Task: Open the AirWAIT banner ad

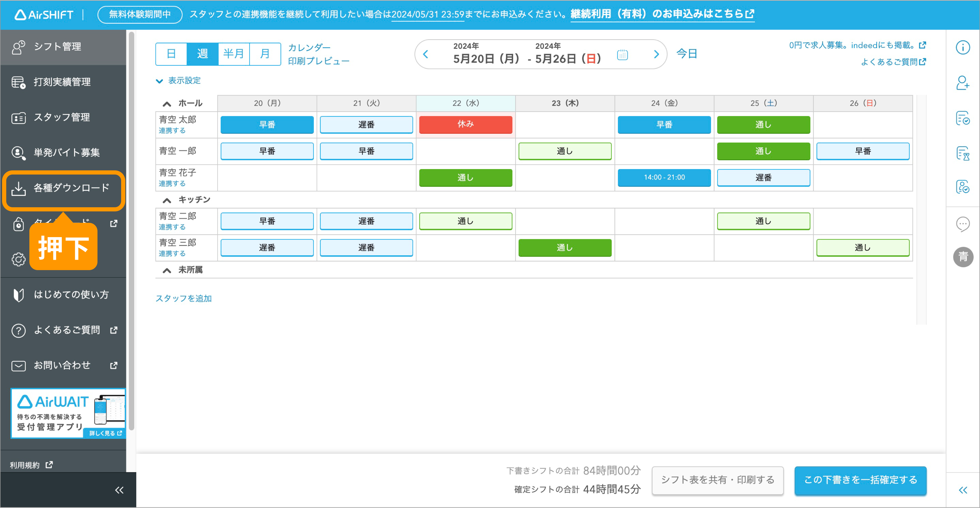Action: [68, 413]
